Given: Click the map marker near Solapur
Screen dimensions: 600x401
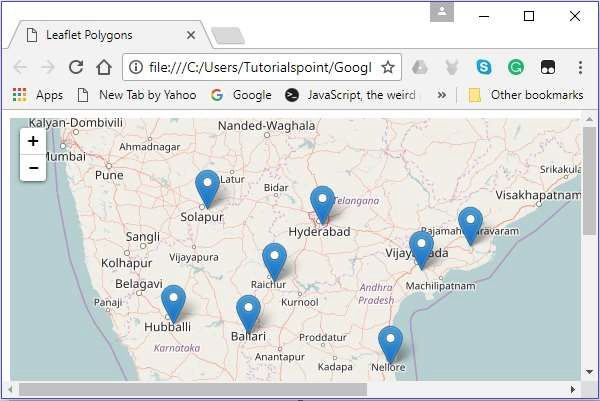Looking at the screenshot, I should (x=207, y=187).
